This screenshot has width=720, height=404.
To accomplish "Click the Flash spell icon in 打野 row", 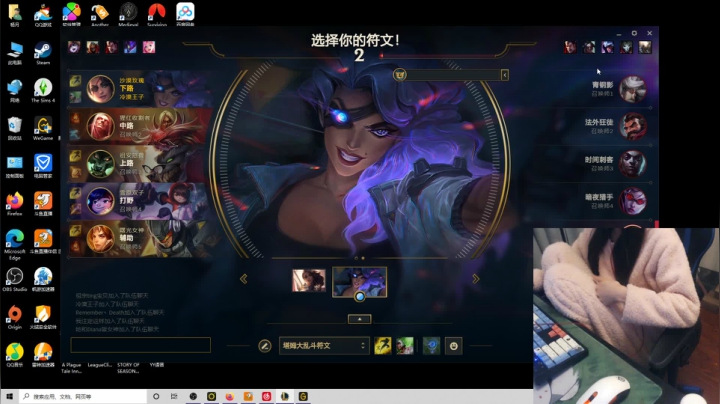I will point(75,194).
